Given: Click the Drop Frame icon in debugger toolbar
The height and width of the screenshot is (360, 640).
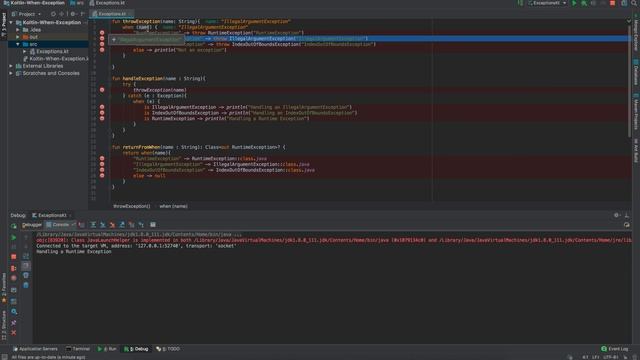Looking at the screenshot, I should [131, 225].
